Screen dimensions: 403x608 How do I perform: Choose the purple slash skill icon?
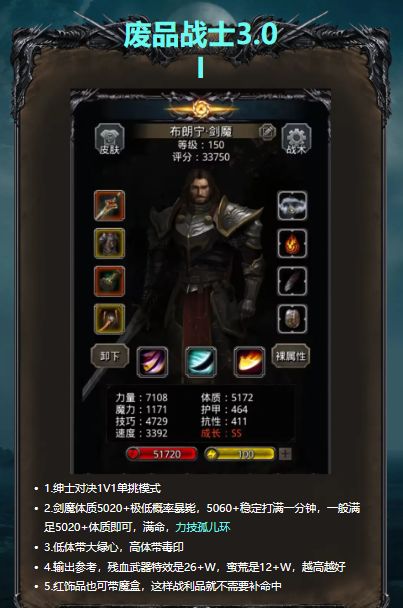pos(152,362)
